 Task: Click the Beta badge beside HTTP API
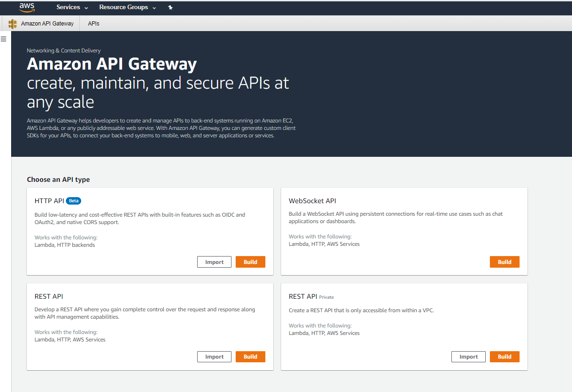point(73,201)
